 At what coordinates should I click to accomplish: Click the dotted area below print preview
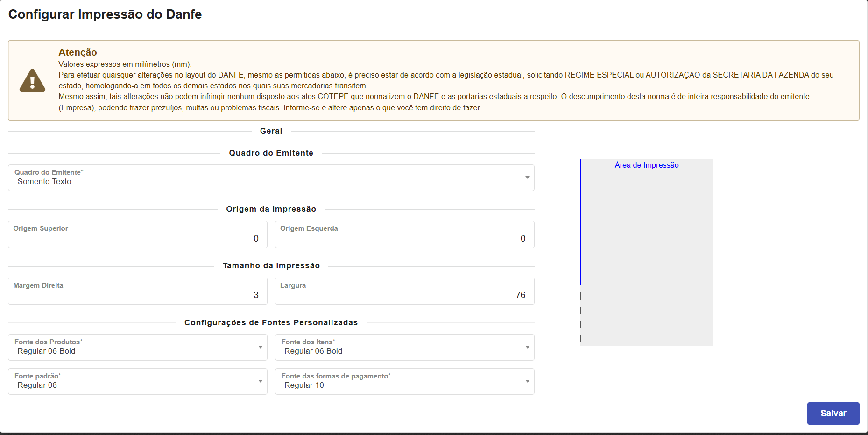646,315
